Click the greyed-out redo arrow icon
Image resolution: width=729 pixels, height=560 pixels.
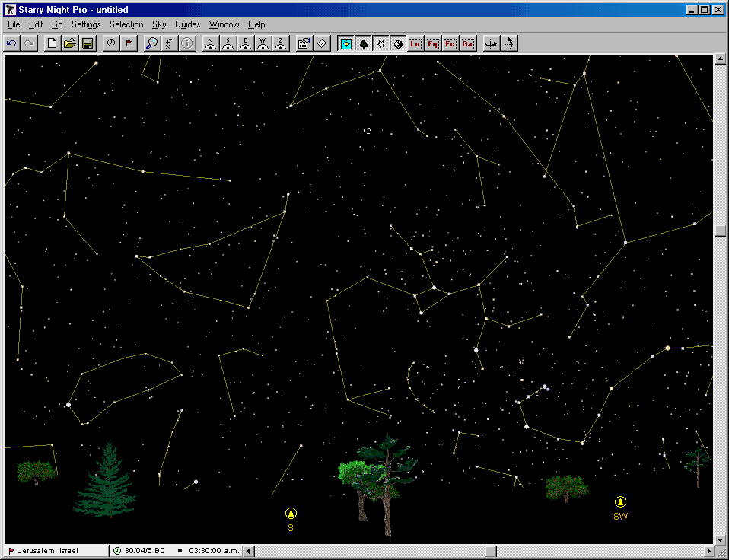coord(29,43)
